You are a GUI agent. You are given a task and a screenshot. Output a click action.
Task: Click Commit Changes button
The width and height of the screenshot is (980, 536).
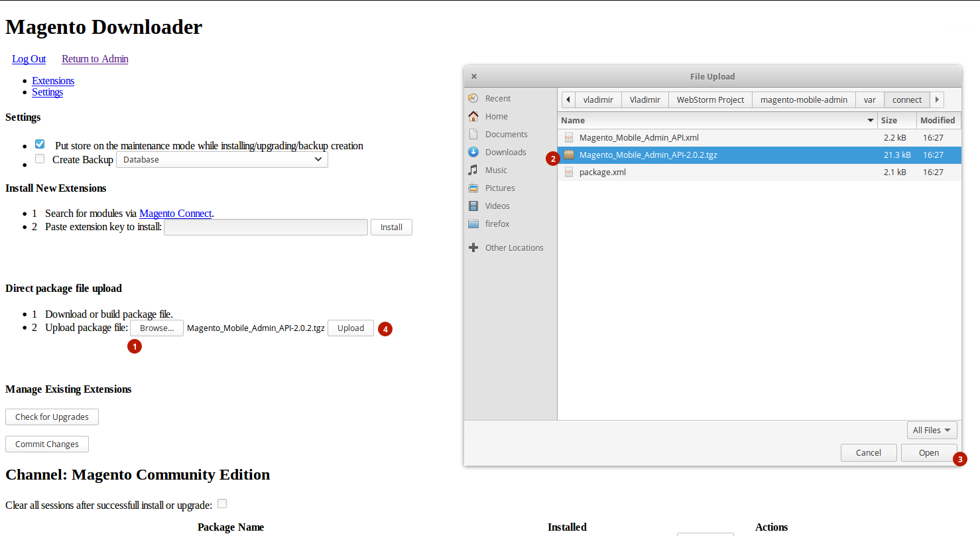pos(47,444)
